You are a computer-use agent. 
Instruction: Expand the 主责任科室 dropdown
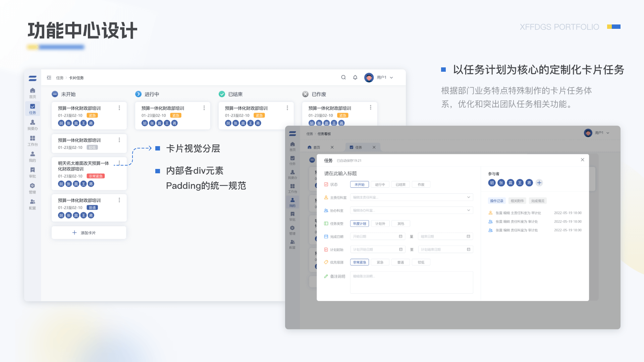tap(412, 197)
